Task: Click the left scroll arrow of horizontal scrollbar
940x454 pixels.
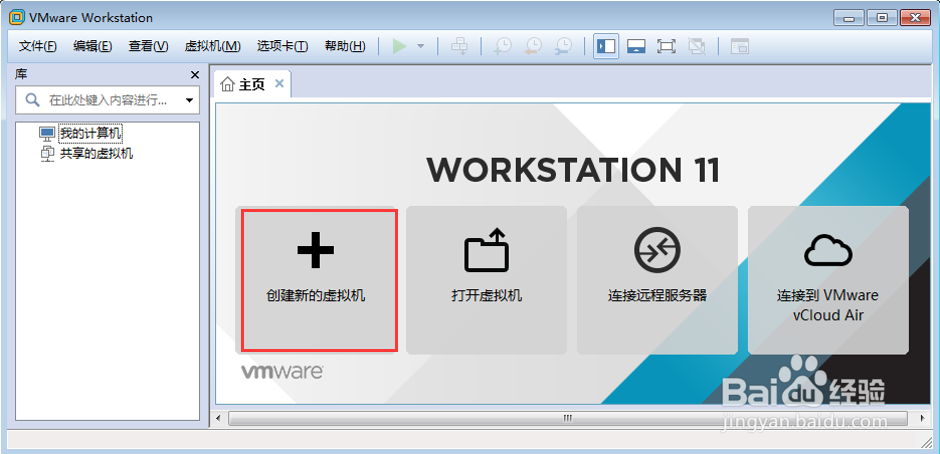Action: click(x=219, y=418)
